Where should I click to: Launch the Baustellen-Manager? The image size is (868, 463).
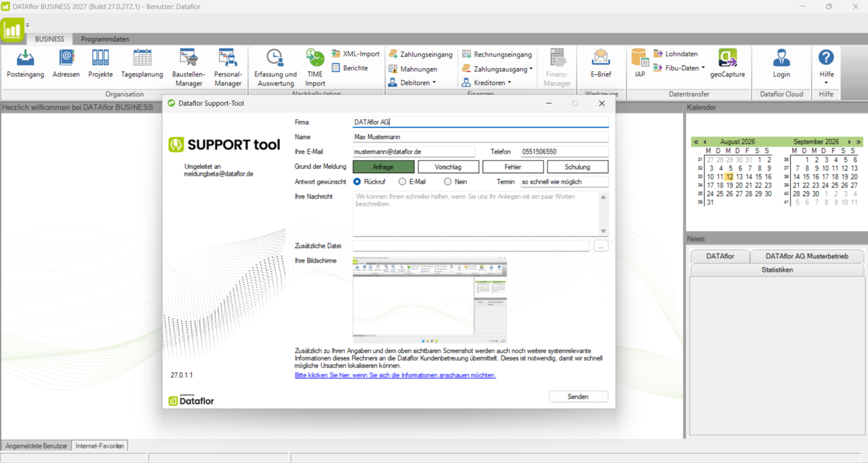[x=189, y=68]
